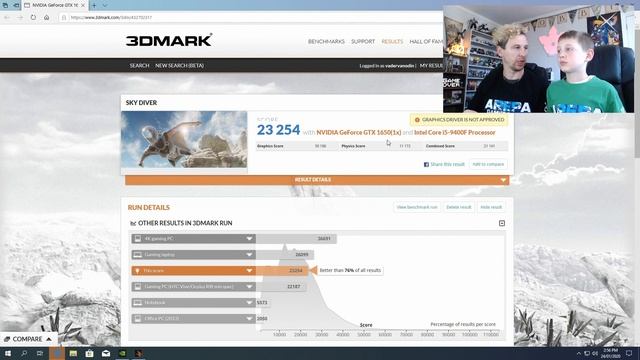Click the Notebook row icon
The width and height of the screenshot is (640, 360).
click(138, 302)
